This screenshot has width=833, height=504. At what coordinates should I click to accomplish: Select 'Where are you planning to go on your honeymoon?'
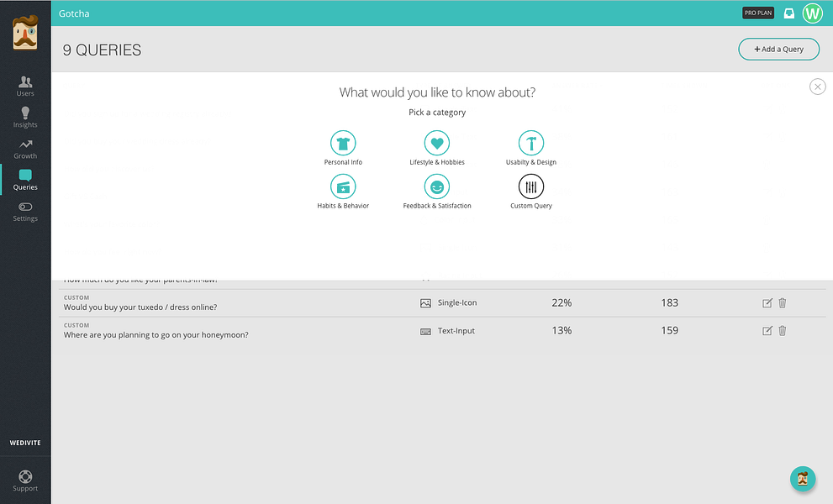(x=156, y=334)
